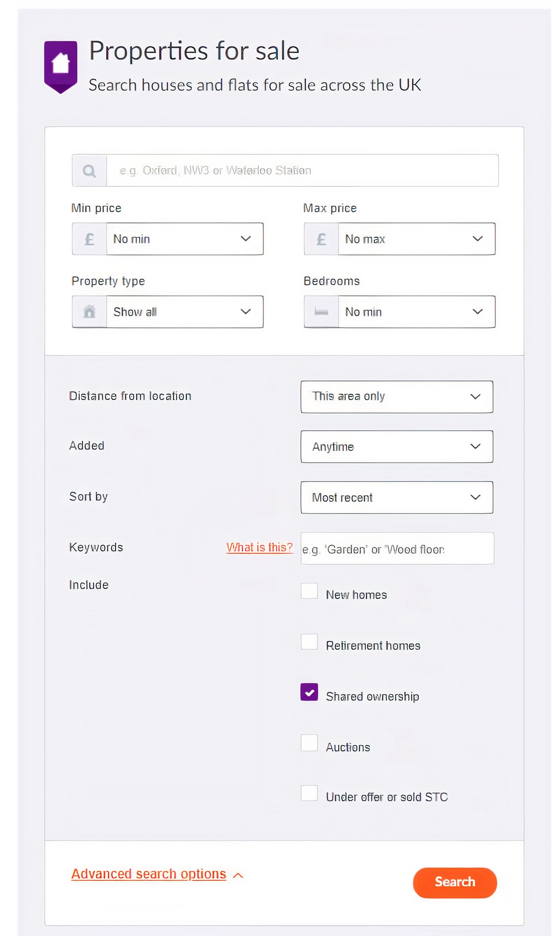Tick Under offer or sold STC checkbox
The height and width of the screenshot is (936, 560).
pyautogui.click(x=309, y=793)
